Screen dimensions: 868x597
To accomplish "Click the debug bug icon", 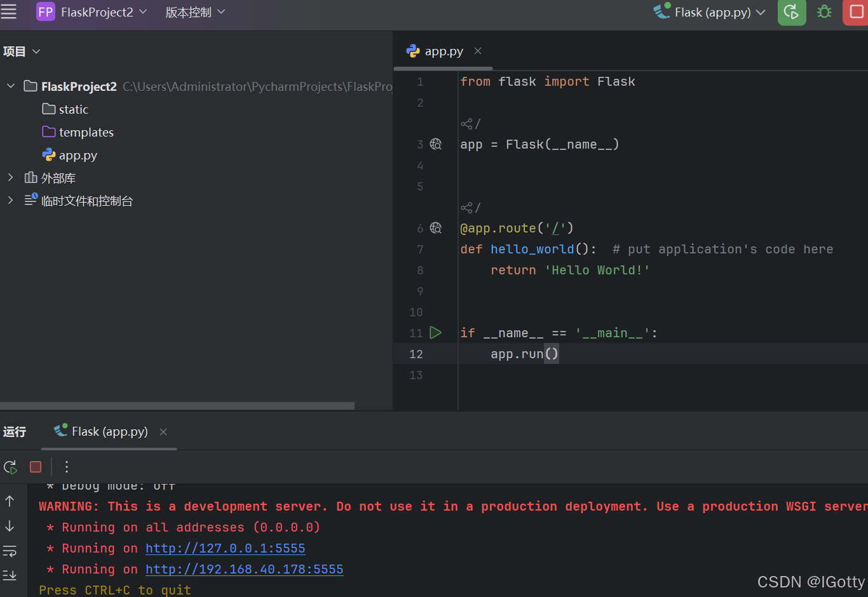I will 824,12.
